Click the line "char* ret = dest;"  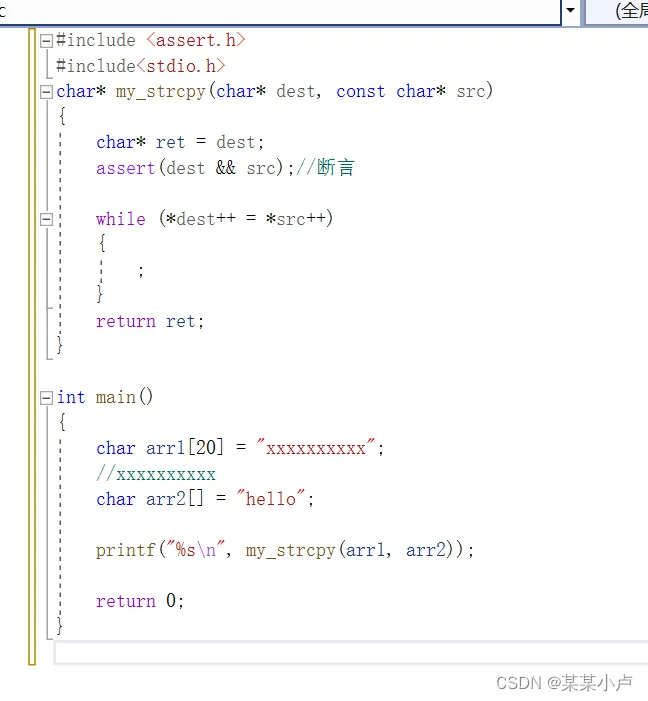180,143
